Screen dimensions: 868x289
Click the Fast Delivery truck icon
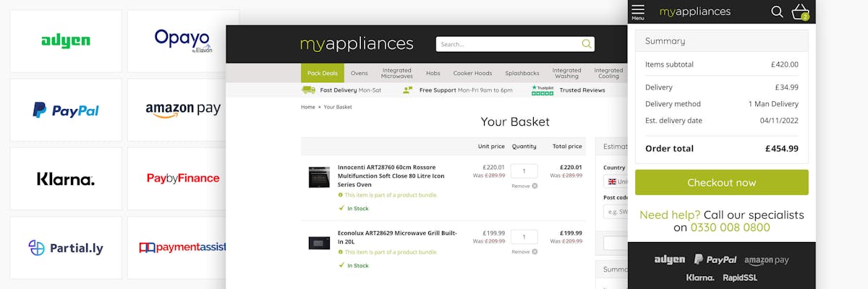(x=308, y=90)
